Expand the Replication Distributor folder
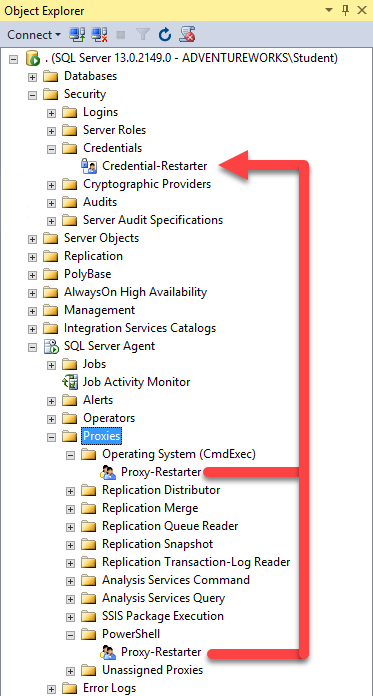Image resolution: width=373 pixels, height=696 pixels. point(70,490)
